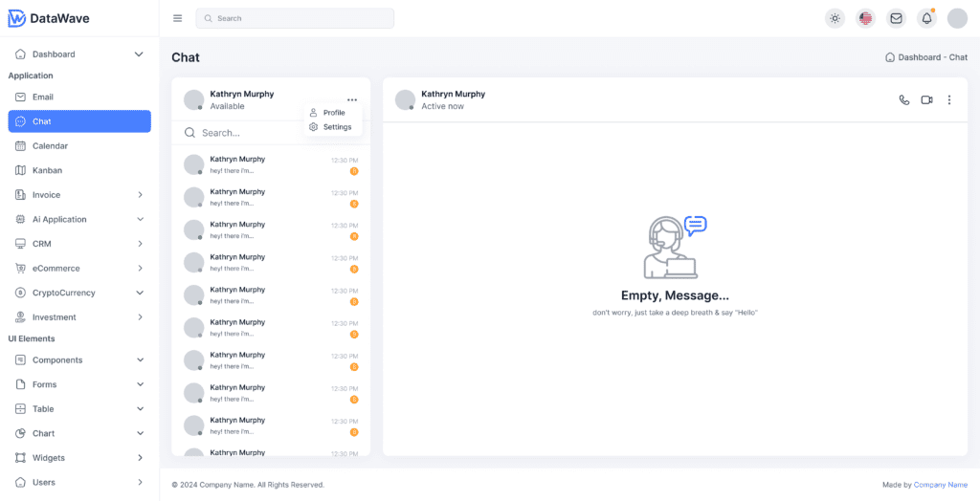Screen dimensions: 980x501
Task: Open the Kanban page in sidebar
Action: pyautogui.click(x=47, y=170)
